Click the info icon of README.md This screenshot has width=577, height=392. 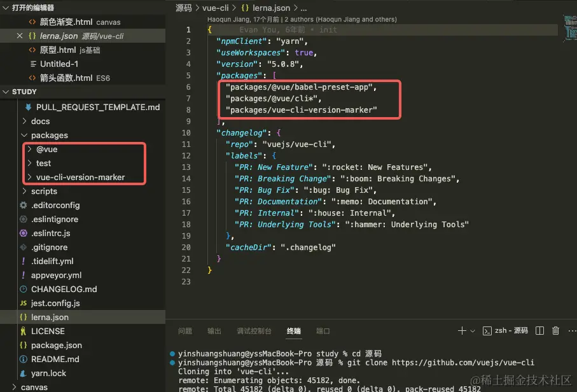pyautogui.click(x=23, y=359)
